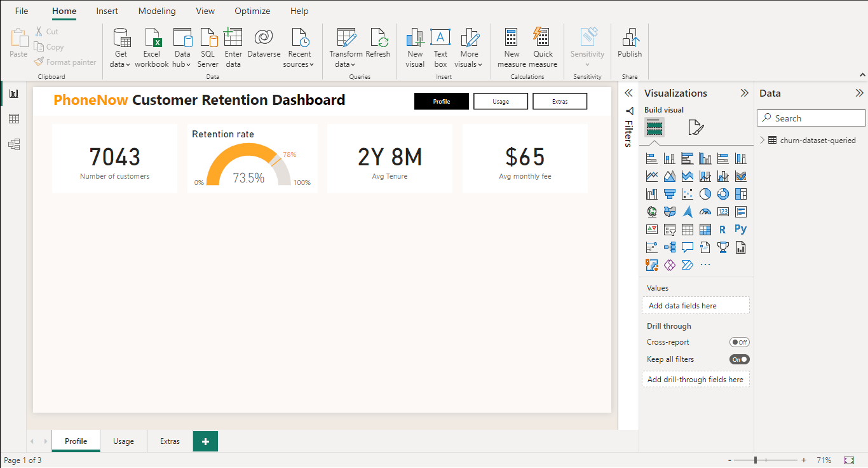Screen dimensions: 868x468
Task: Click the Data pane Search field
Action: 811,118
